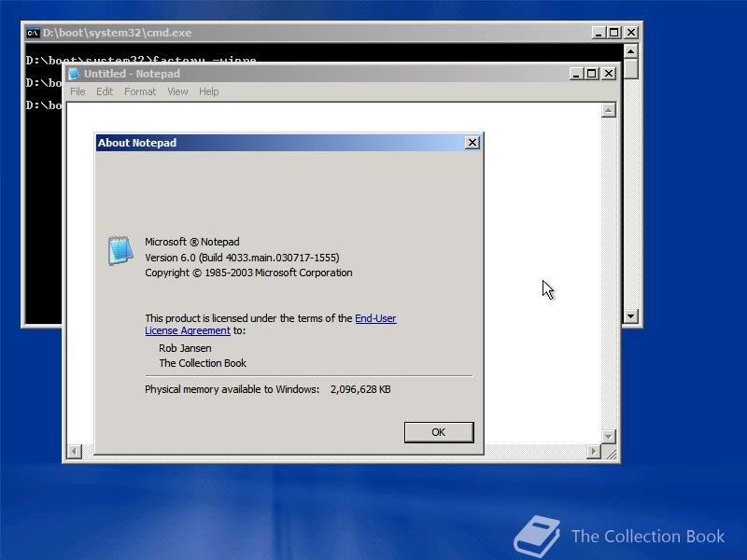Click the cmd.exe scrollbar thumb

point(631,69)
